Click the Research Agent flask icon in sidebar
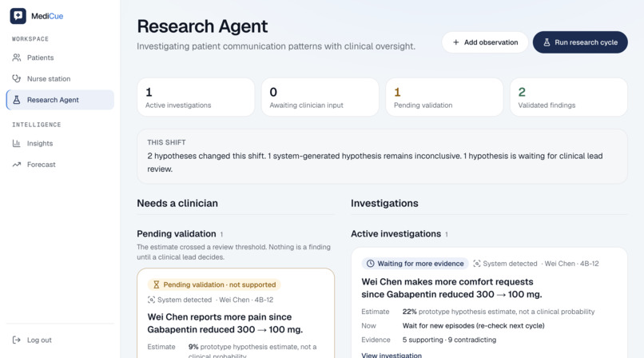Image resolution: width=644 pixels, height=358 pixels. pyautogui.click(x=17, y=100)
